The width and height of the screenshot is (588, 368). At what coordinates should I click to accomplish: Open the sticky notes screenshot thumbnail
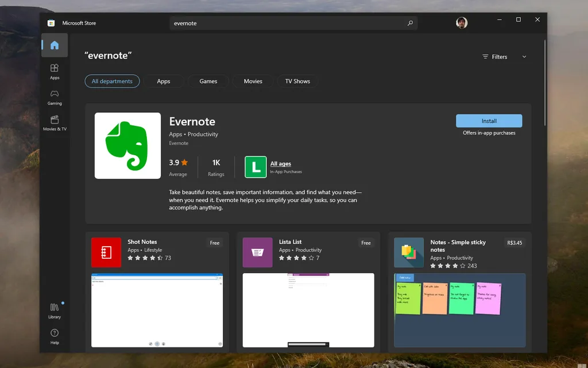click(460, 310)
